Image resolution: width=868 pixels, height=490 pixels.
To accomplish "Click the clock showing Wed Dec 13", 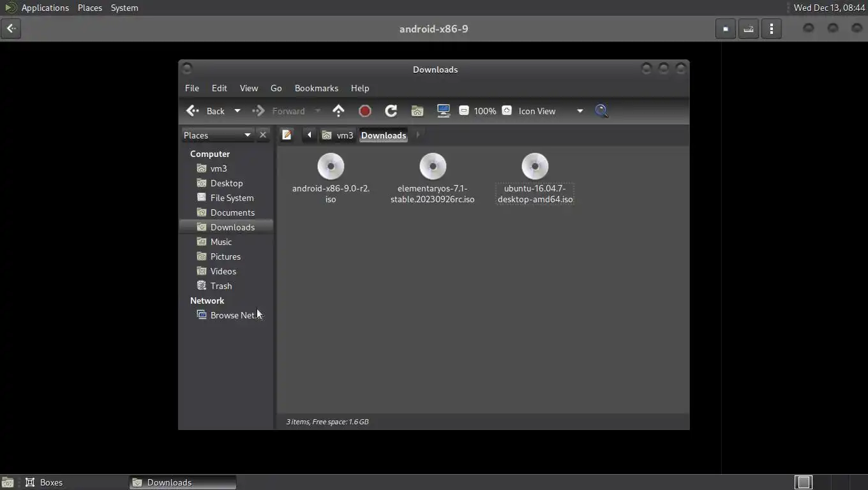I will coord(829,8).
